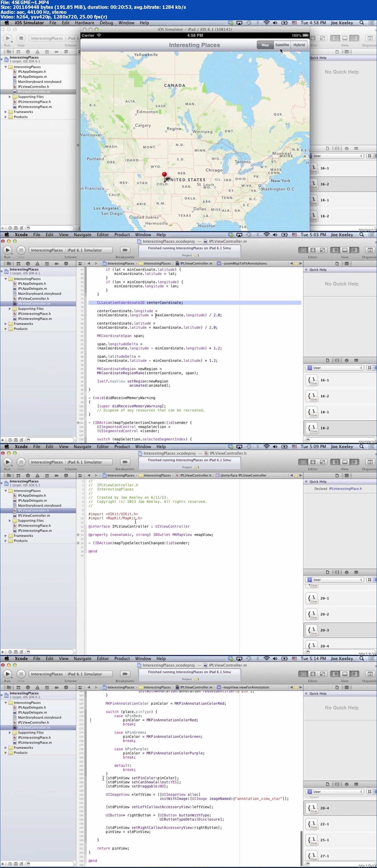
Task: Select IPLAppDelegate.h in 5:03 PM navigator
Action: [x=32, y=284]
